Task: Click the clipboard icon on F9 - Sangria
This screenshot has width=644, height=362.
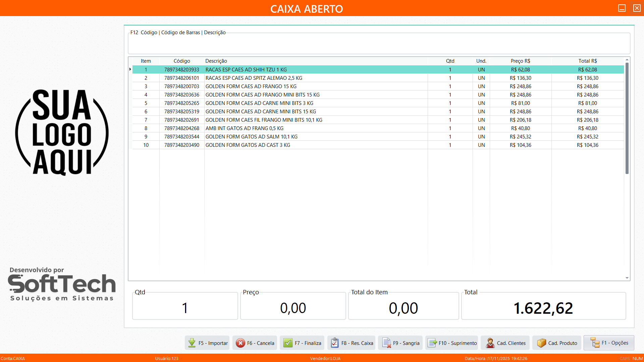Action: (x=386, y=343)
